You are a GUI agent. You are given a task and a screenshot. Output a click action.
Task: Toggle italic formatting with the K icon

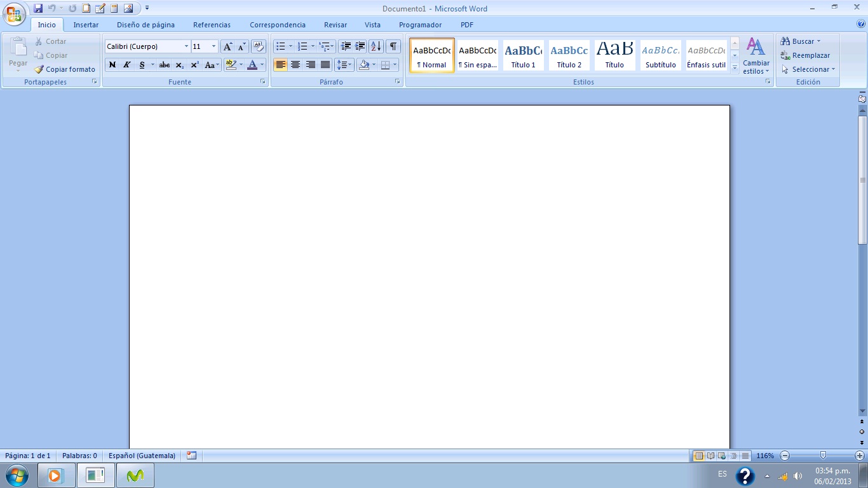[x=127, y=65]
